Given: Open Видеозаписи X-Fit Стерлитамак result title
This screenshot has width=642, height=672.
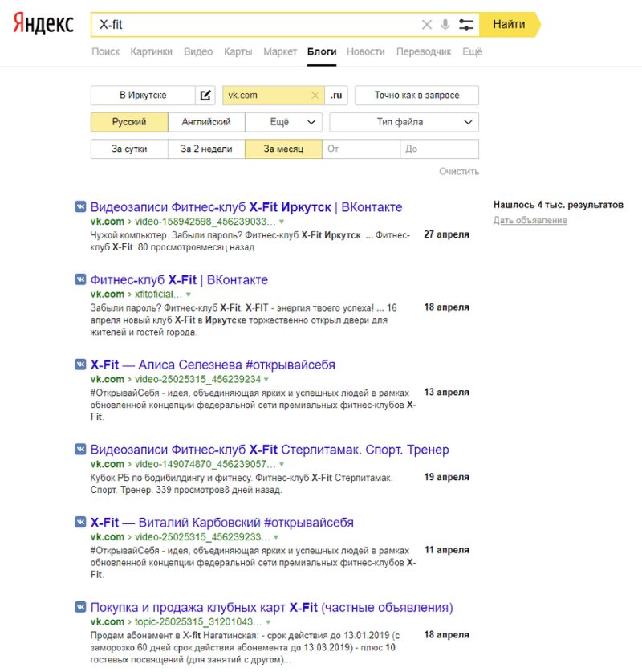Looking at the screenshot, I should (x=270, y=450).
